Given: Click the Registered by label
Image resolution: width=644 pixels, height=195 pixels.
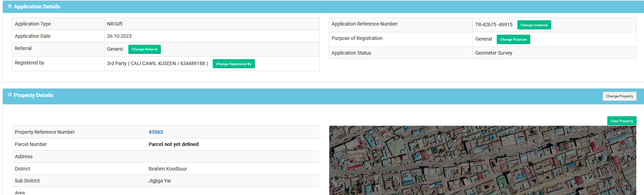Looking at the screenshot, I should click(x=29, y=63).
